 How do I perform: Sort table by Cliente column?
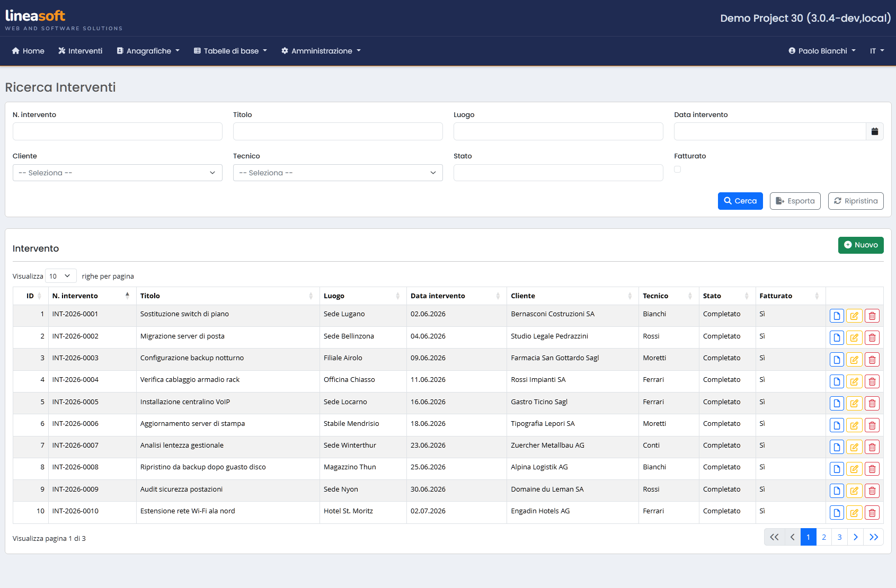pyautogui.click(x=572, y=296)
